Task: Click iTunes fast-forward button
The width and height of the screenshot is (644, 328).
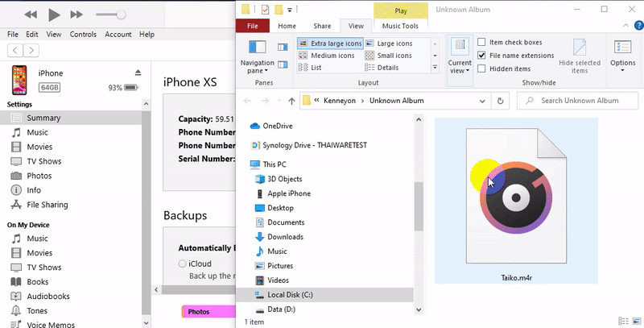Action: click(x=76, y=15)
